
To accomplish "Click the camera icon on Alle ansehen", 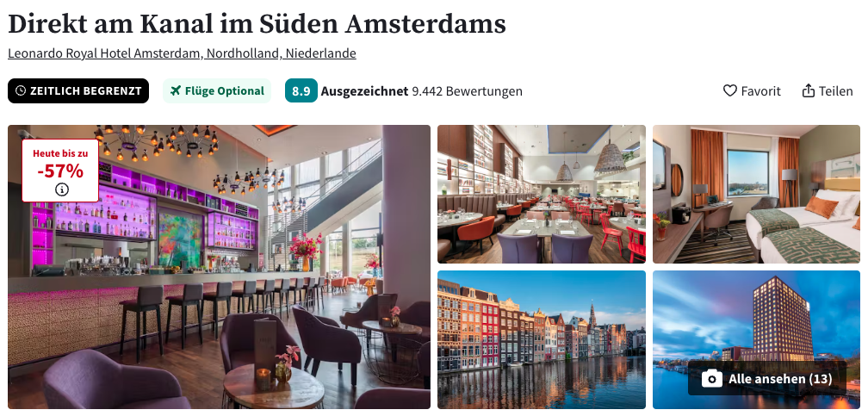I will (x=712, y=379).
